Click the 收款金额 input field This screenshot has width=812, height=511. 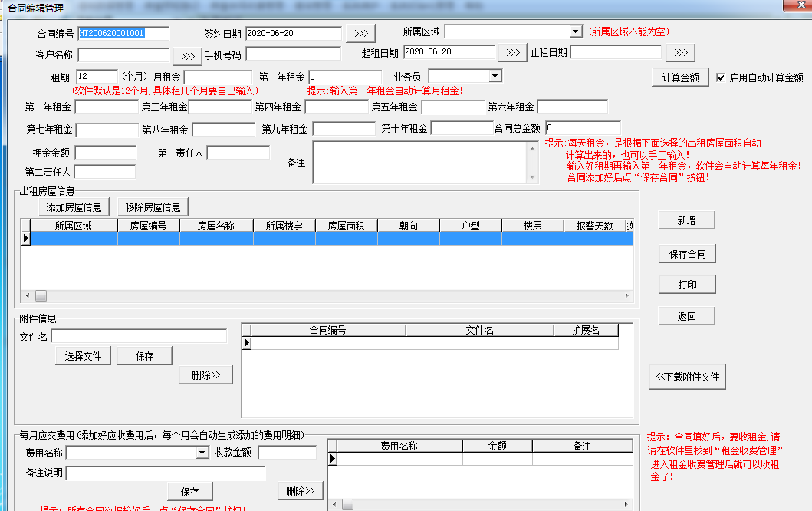click(288, 453)
